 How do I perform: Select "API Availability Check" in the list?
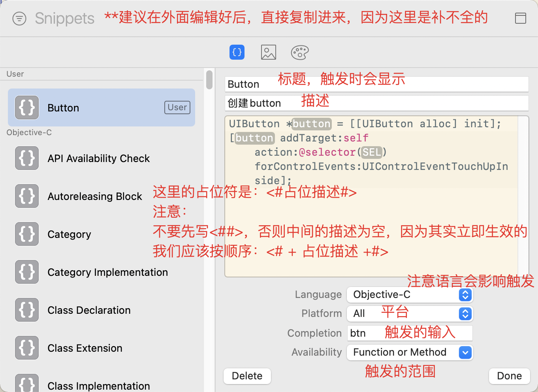(x=99, y=158)
